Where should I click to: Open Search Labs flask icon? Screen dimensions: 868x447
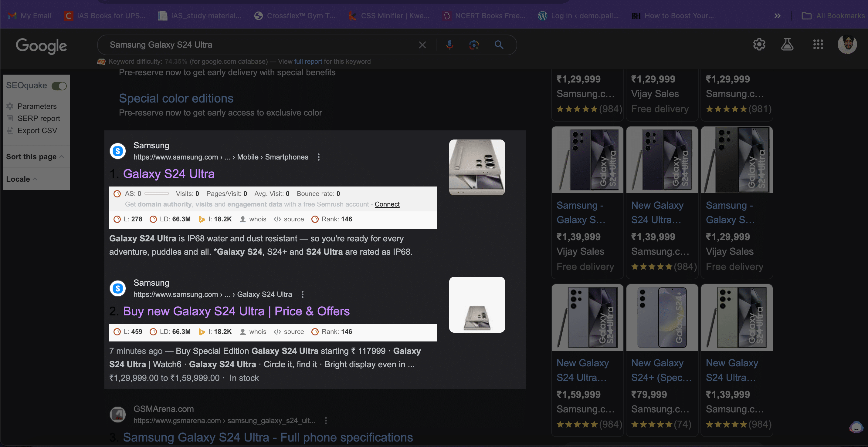787,44
